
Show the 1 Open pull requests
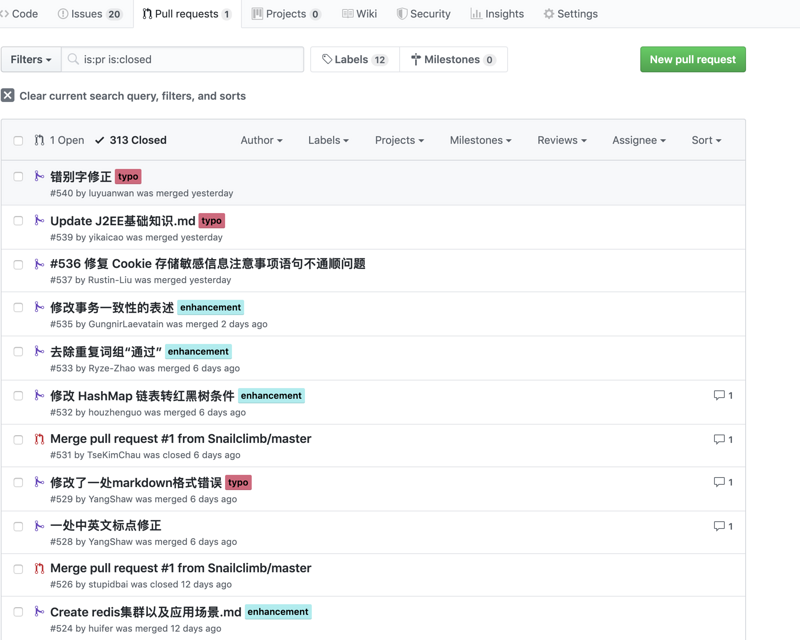point(59,140)
